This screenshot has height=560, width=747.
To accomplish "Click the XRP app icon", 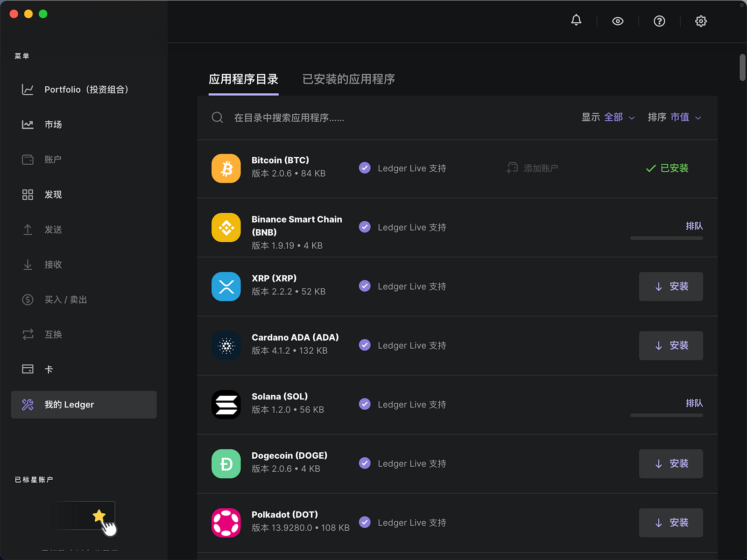I will coord(226,287).
